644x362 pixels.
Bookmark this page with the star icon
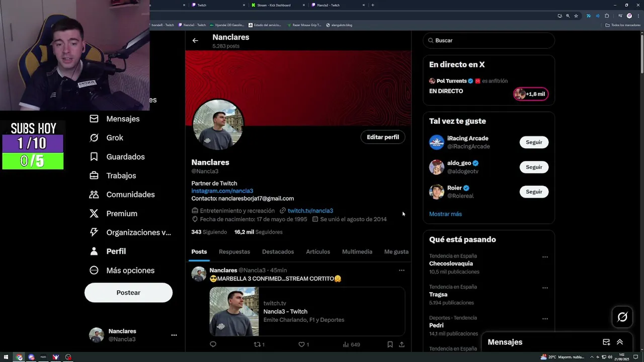[576, 16]
